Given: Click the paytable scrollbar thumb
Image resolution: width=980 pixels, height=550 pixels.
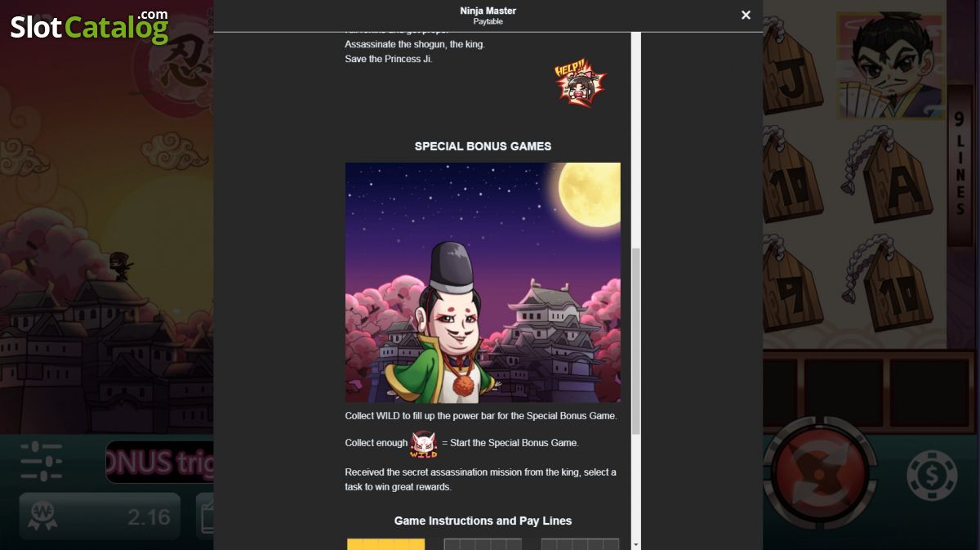Looking at the screenshot, I should coord(636,341).
